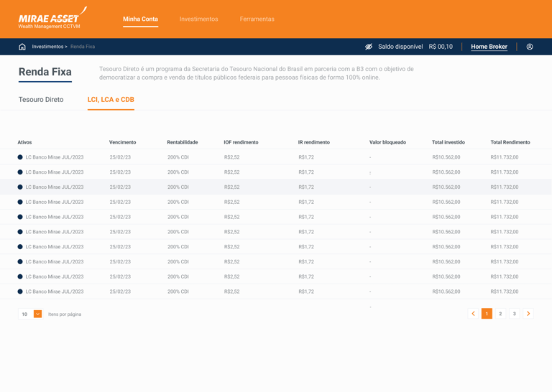Click the Rentabilidade column header

pyautogui.click(x=183, y=142)
